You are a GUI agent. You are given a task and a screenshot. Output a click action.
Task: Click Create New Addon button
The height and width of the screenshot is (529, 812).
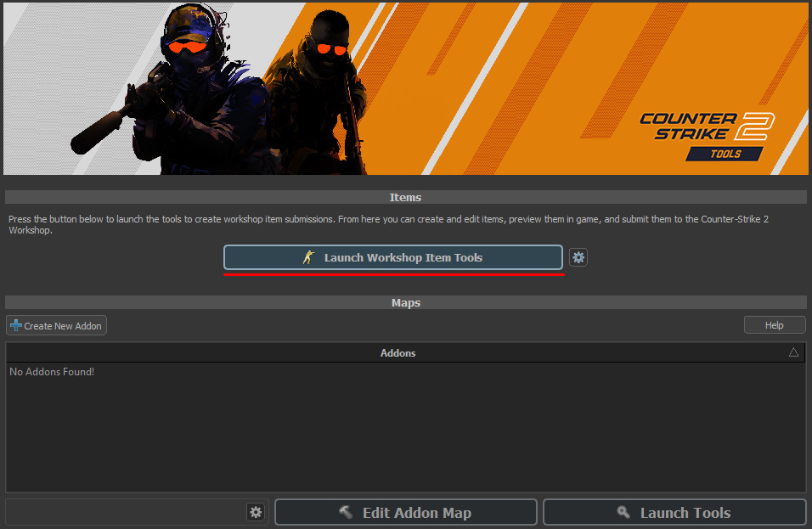tap(56, 325)
